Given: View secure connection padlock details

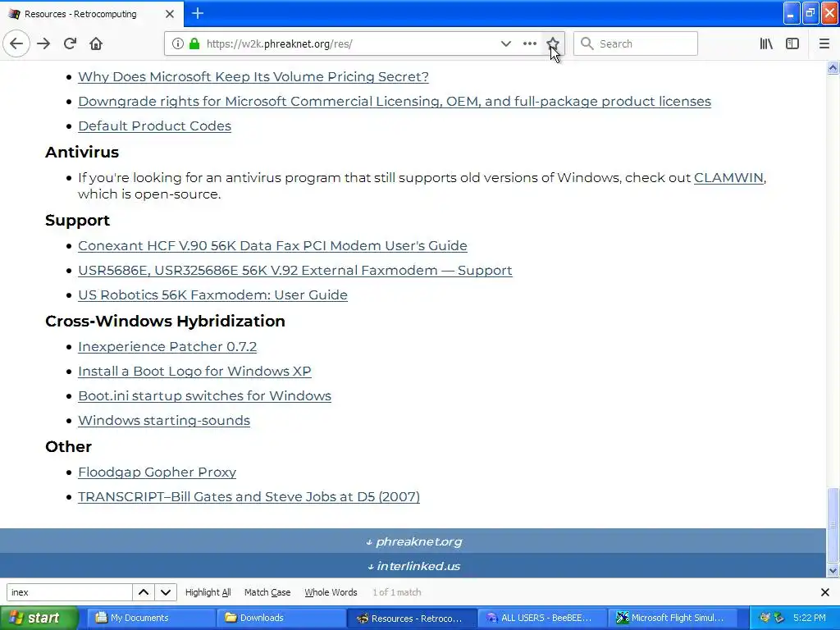Looking at the screenshot, I should [194, 44].
